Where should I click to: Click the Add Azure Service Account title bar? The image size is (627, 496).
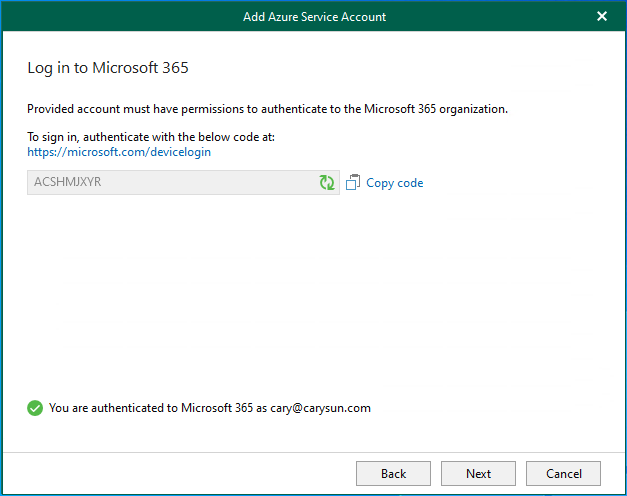click(314, 16)
